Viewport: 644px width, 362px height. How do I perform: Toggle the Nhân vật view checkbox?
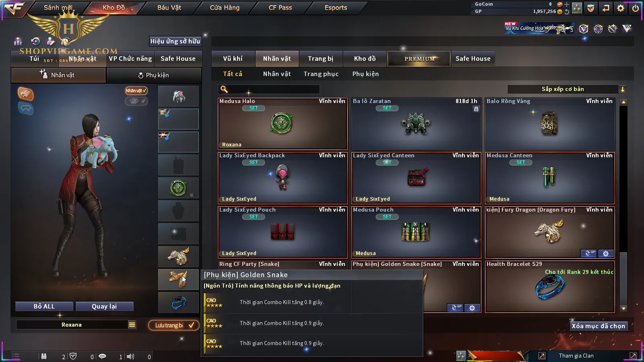pyautogui.click(x=136, y=90)
